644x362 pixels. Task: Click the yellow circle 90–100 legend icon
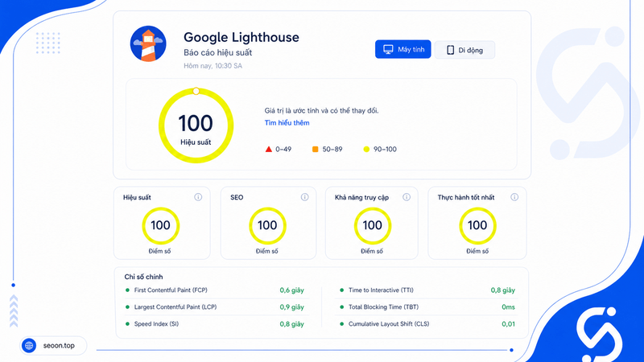tap(366, 149)
